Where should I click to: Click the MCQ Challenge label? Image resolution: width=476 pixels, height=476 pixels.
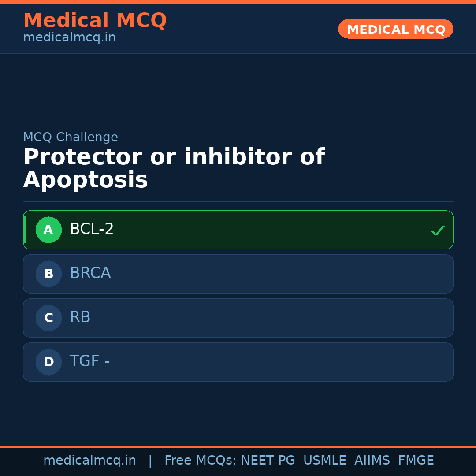click(71, 137)
